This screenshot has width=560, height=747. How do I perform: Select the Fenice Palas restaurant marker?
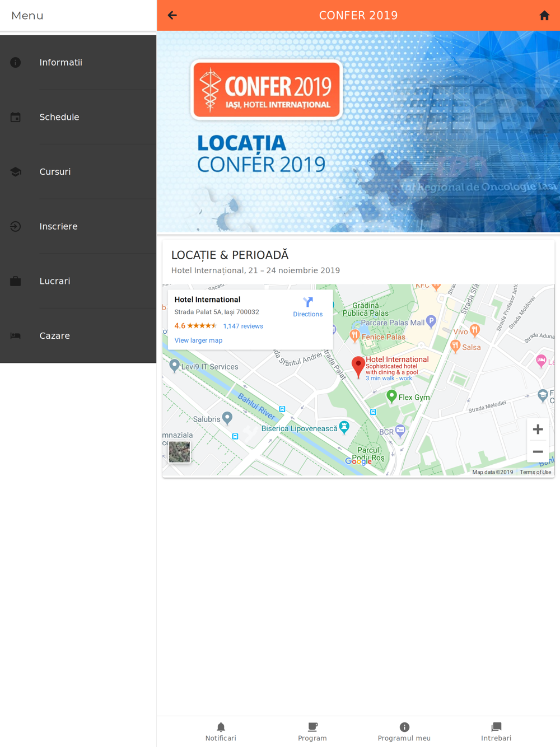pyautogui.click(x=354, y=335)
